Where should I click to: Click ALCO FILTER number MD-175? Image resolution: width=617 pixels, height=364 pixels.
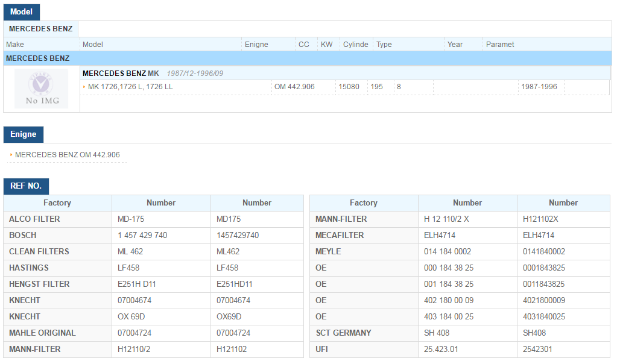131,219
